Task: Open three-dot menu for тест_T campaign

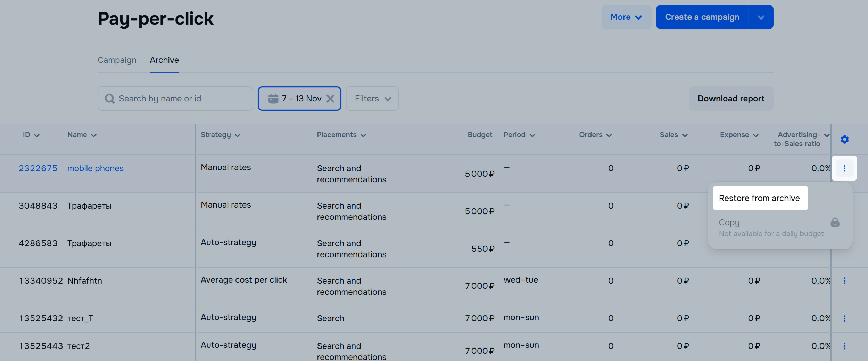Action: pos(844,318)
